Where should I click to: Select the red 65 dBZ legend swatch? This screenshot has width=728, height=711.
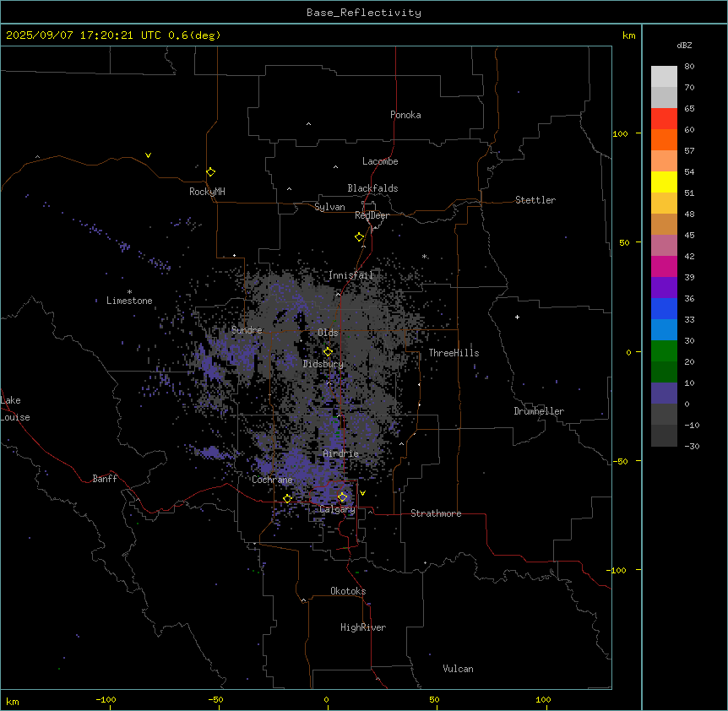point(664,118)
